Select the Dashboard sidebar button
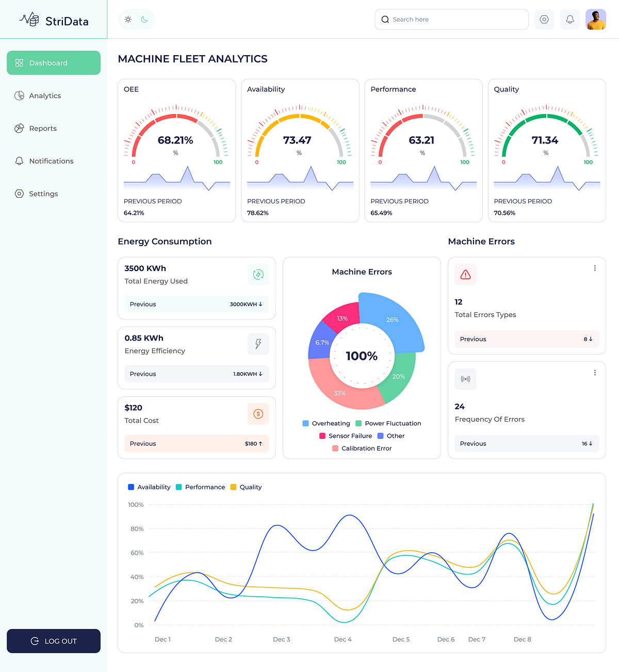 (54, 63)
